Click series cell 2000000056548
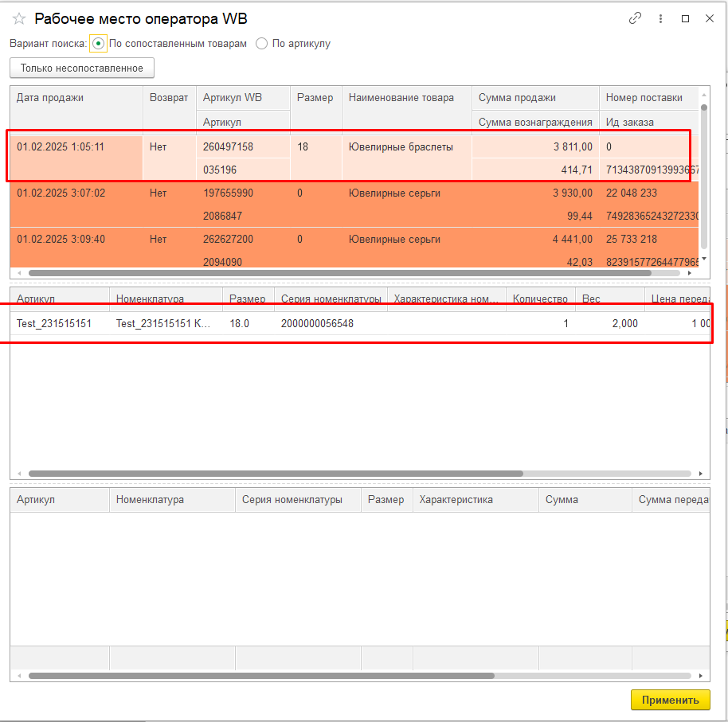This screenshot has width=728, height=722. 331,323
